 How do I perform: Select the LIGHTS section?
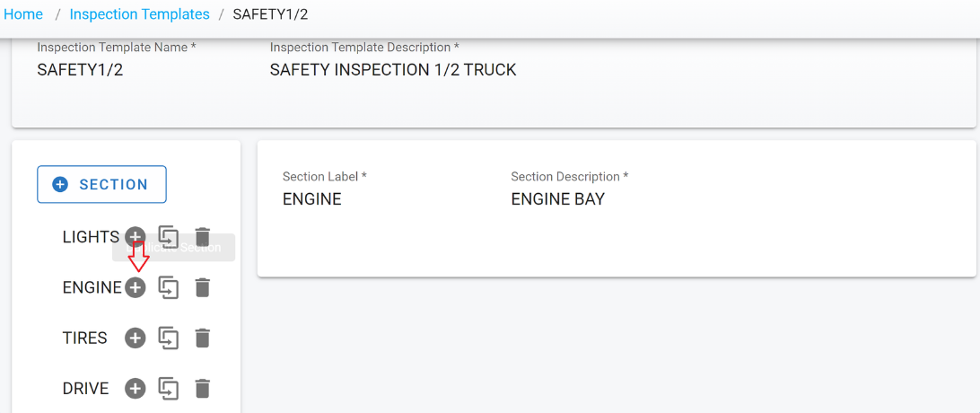tap(91, 237)
